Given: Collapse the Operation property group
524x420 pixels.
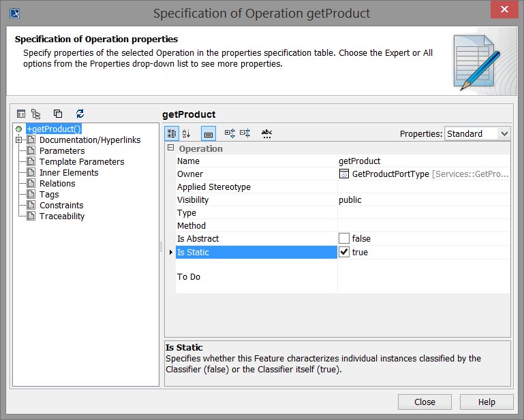Looking at the screenshot, I should point(171,148).
